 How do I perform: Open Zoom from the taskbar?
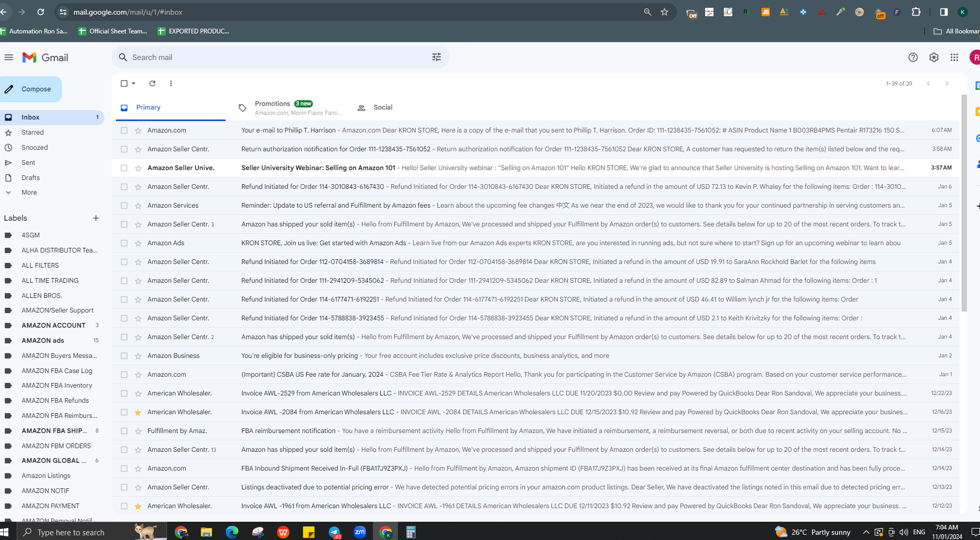360,532
